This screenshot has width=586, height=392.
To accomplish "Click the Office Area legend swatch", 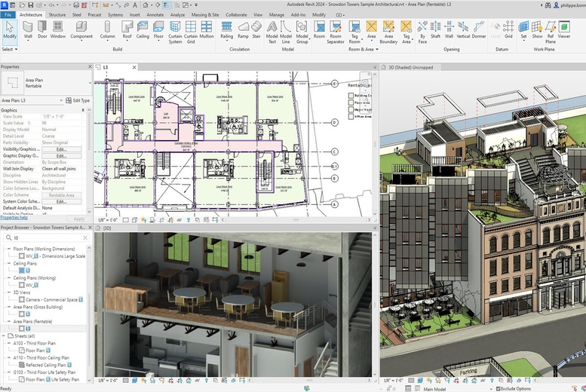I will coord(351,117).
